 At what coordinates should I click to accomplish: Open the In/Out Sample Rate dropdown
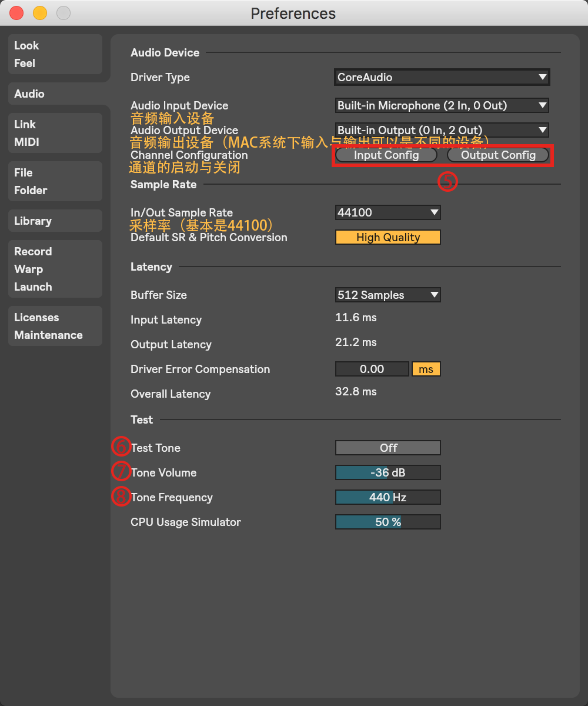click(387, 212)
